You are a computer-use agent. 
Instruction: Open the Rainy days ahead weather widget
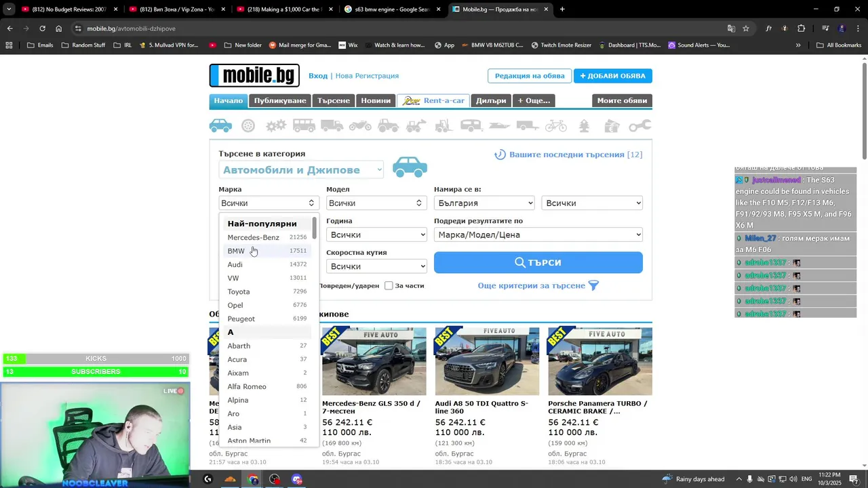click(x=693, y=479)
